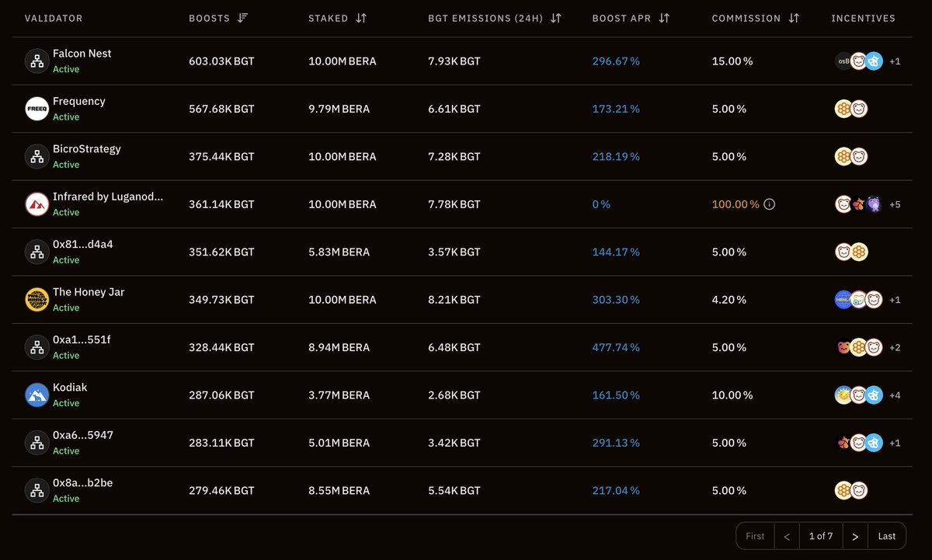Click Infrared by Luganodes red logo
Screen dimensions: 932x560
click(x=37, y=204)
